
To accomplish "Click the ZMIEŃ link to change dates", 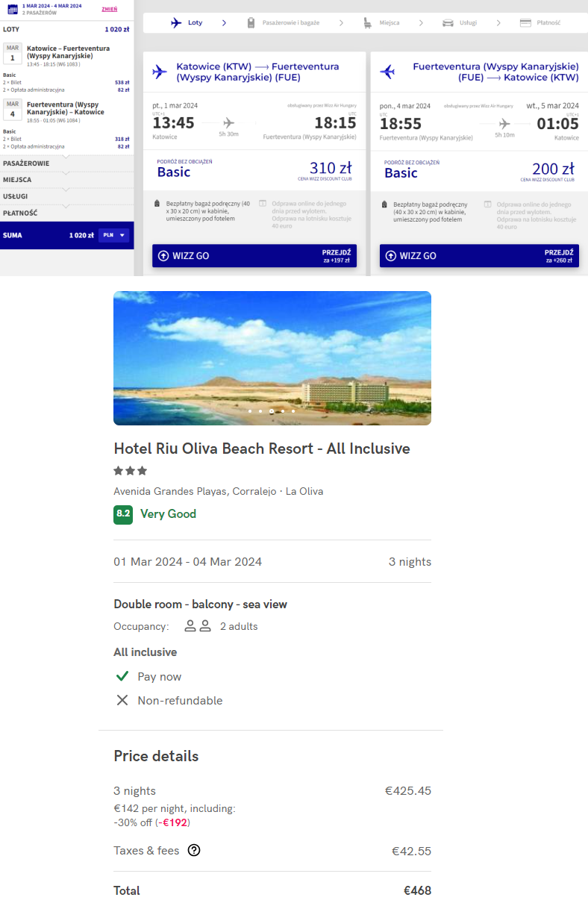I will click(109, 9).
